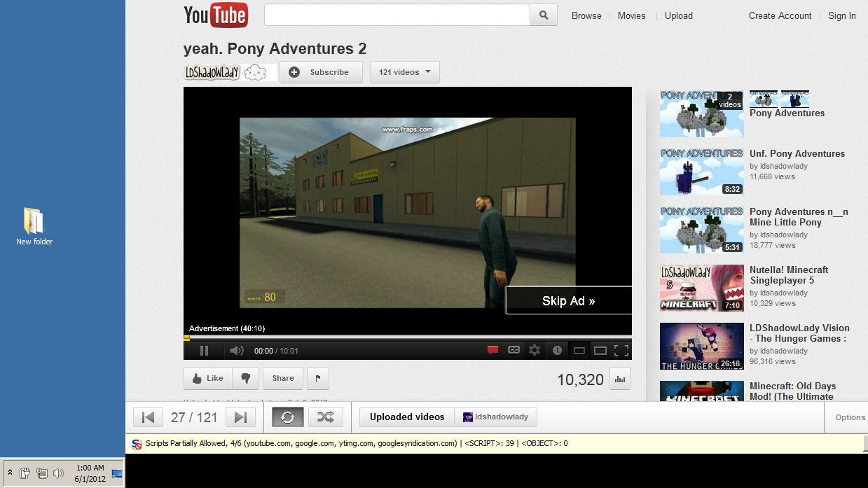Open Unf. Pony Adventures video title

tap(797, 153)
